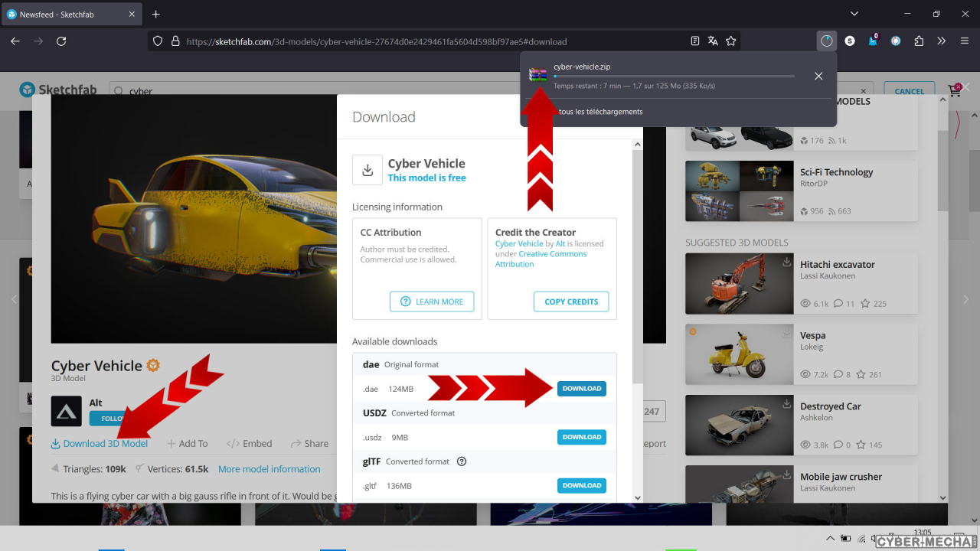Go to previous model with left arrow

[15, 299]
